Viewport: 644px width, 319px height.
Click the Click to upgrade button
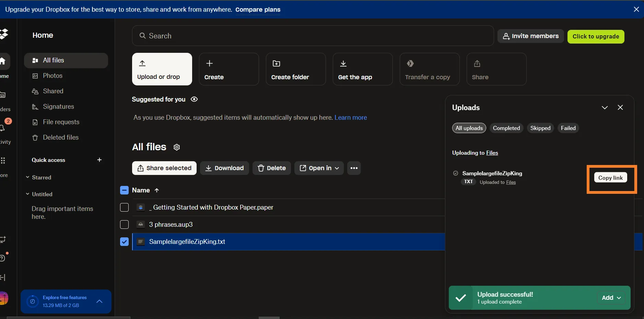(596, 36)
